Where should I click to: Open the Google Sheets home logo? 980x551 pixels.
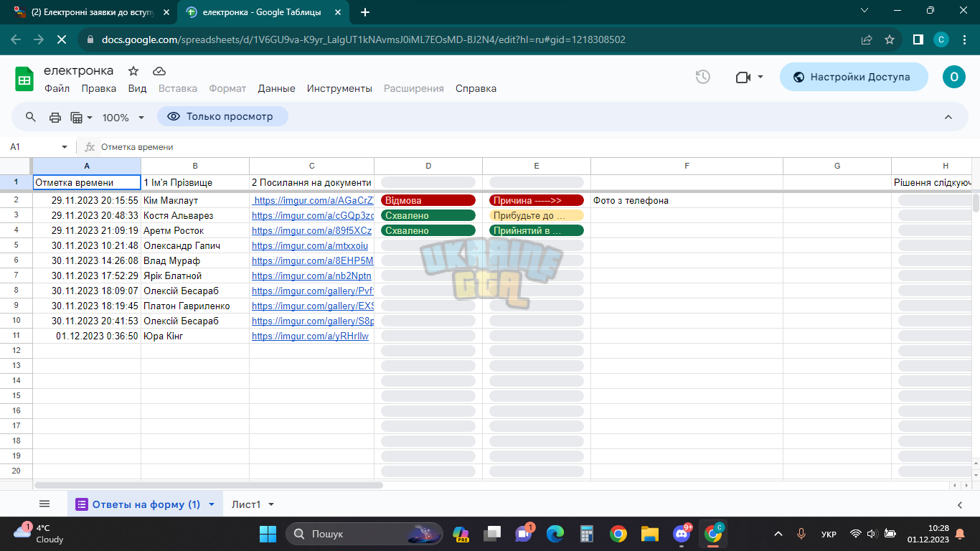[x=24, y=79]
